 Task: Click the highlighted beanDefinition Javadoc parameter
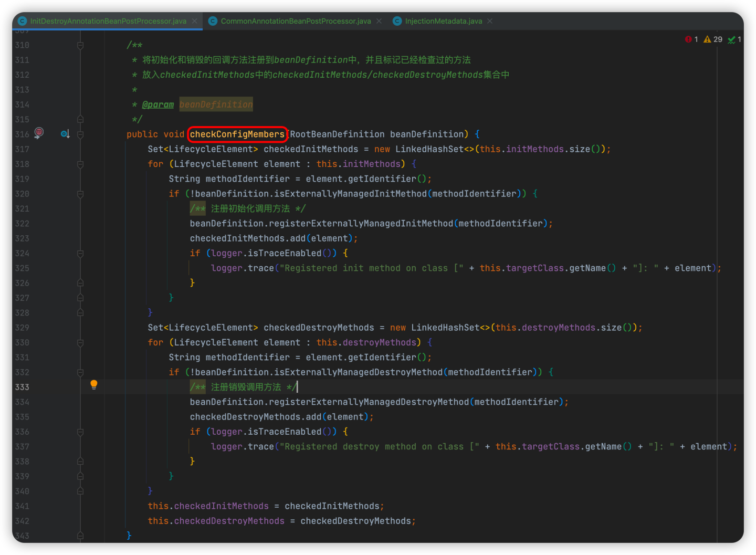(216, 104)
